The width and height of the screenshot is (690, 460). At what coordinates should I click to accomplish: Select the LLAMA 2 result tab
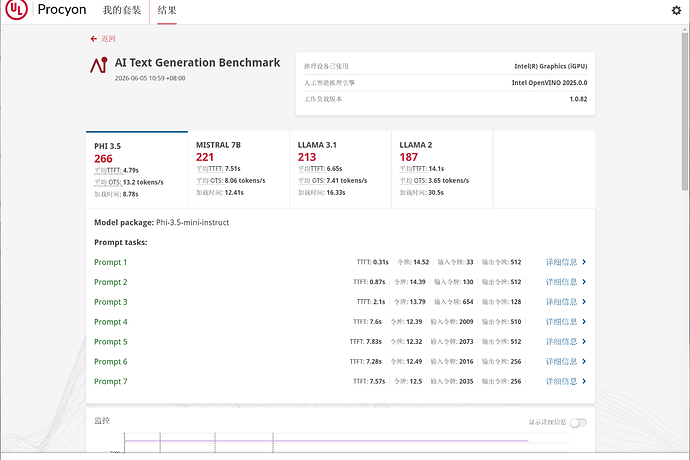coord(442,169)
